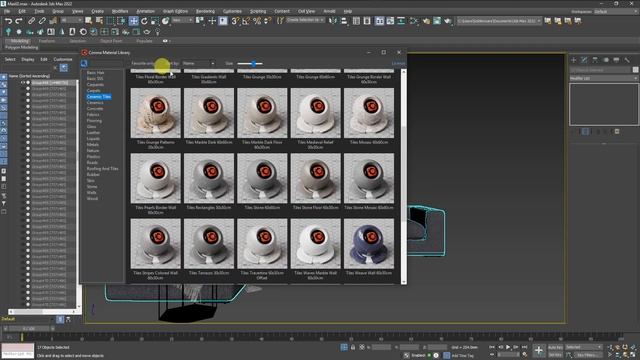Click the search icon in Corona Material Library

[x=84, y=63]
